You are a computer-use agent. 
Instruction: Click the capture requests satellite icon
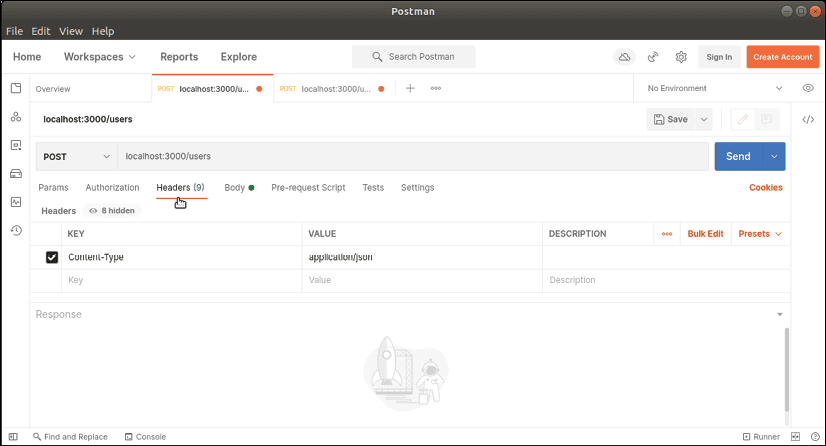[653, 57]
